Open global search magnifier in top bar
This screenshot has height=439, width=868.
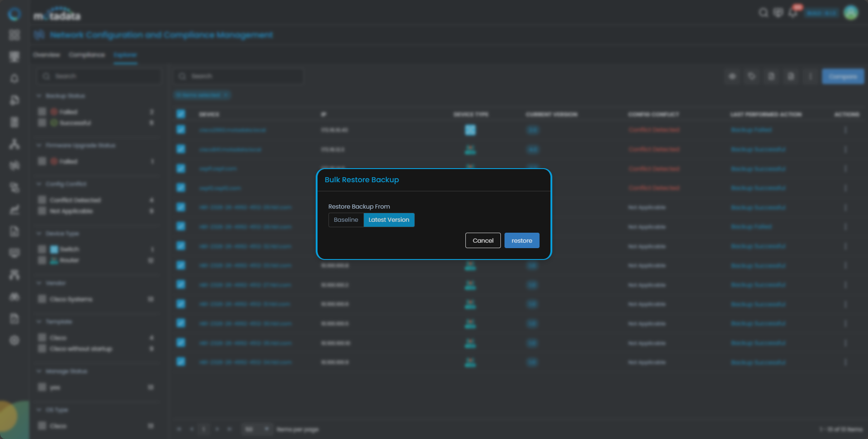(763, 13)
